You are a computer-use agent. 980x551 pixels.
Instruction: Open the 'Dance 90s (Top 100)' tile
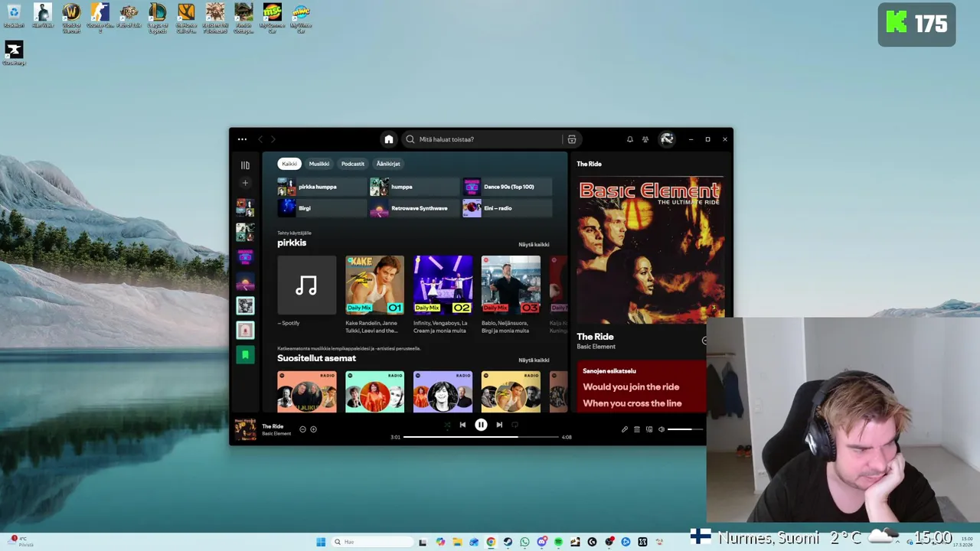point(507,187)
